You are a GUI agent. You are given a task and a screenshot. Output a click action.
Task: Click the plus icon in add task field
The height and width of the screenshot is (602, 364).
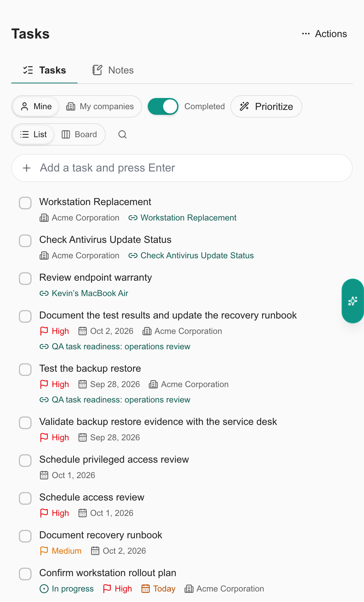pos(27,168)
